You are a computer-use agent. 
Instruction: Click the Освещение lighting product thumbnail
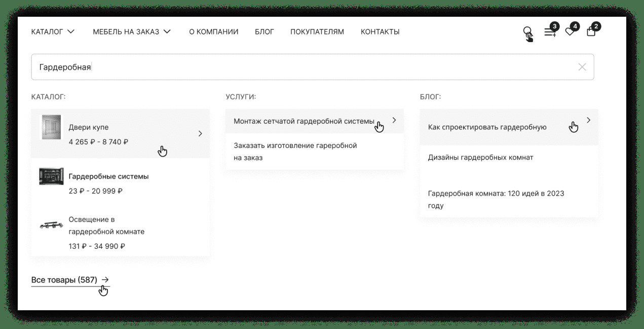51,226
